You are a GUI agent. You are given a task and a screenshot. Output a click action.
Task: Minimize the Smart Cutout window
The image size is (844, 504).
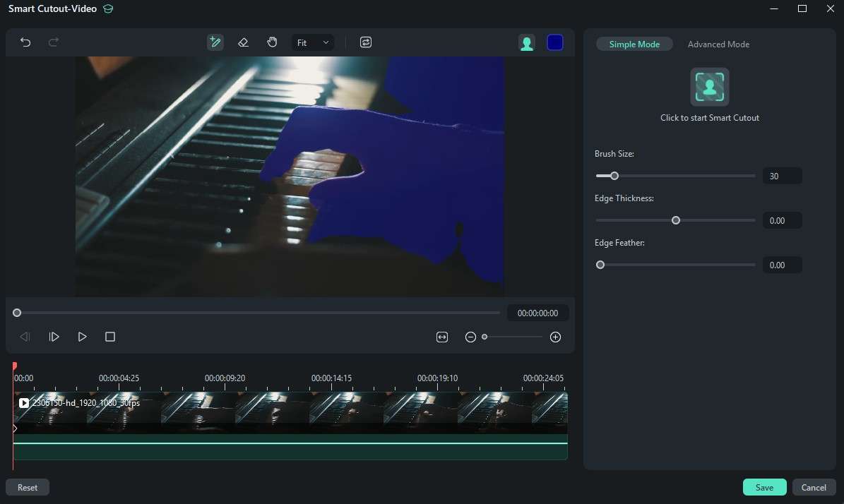(x=774, y=8)
